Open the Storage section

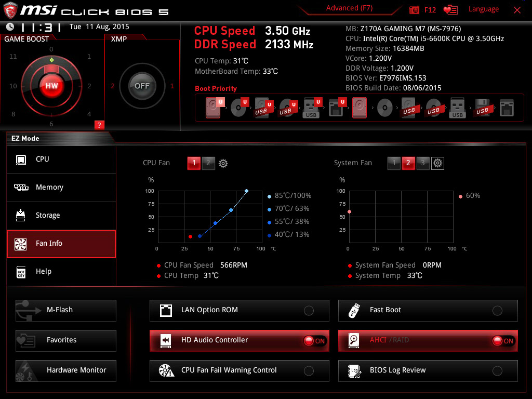coord(61,216)
